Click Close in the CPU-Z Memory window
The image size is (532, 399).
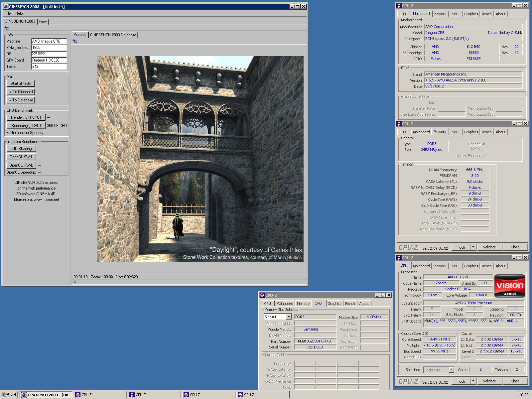[515, 247]
